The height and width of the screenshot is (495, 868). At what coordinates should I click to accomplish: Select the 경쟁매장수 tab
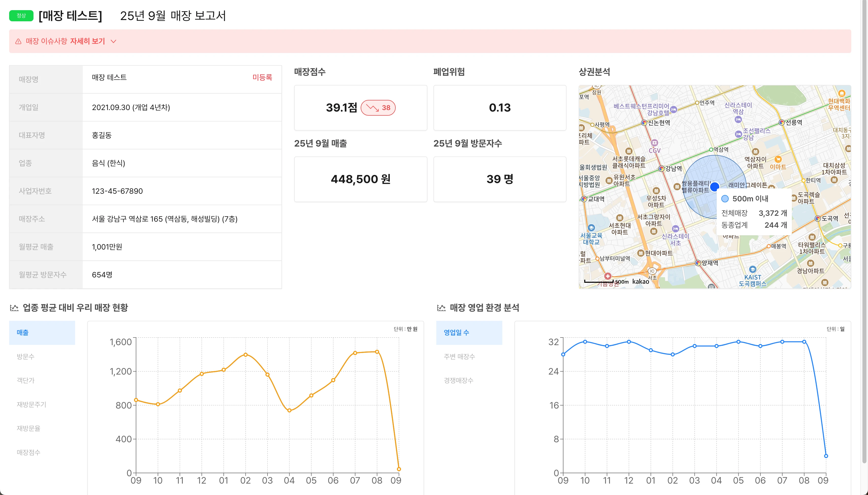click(x=458, y=380)
